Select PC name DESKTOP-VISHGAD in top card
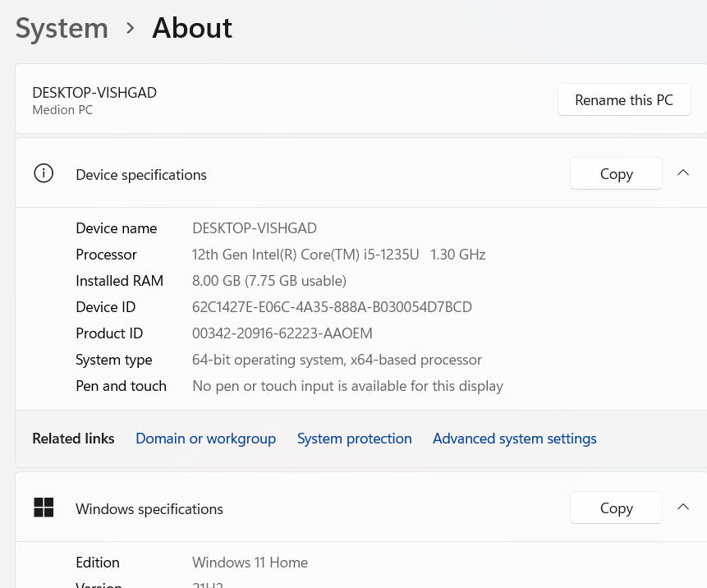 click(x=94, y=93)
